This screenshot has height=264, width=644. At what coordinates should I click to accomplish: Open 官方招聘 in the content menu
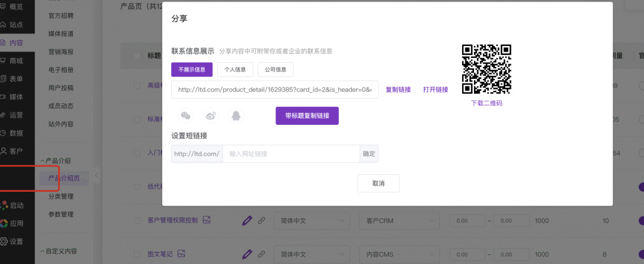pos(61,16)
